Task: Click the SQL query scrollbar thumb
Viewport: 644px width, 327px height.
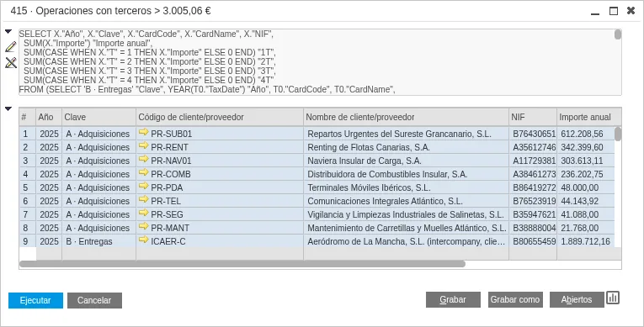Action: click(x=618, y=34)
